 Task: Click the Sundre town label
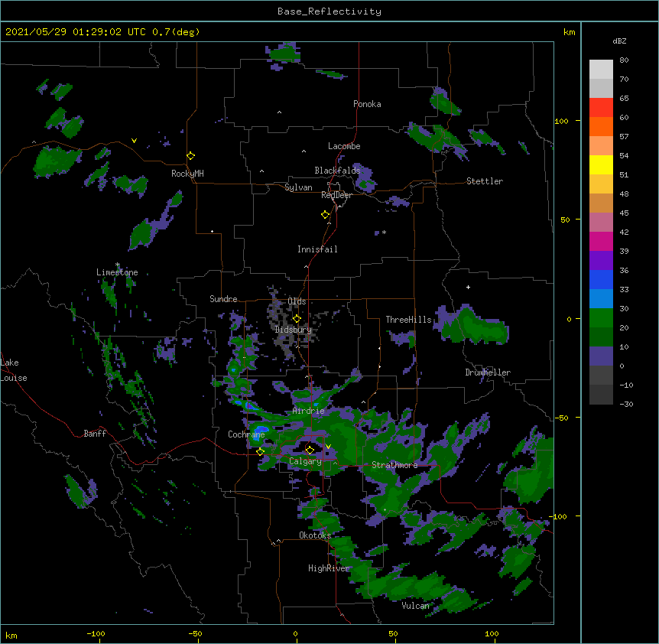[x=223, y=299]
